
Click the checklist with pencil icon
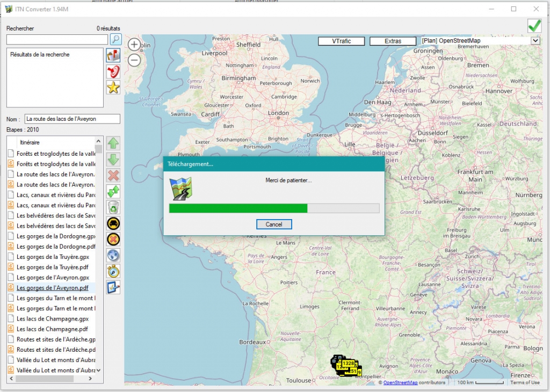click(x=113, y=287)
